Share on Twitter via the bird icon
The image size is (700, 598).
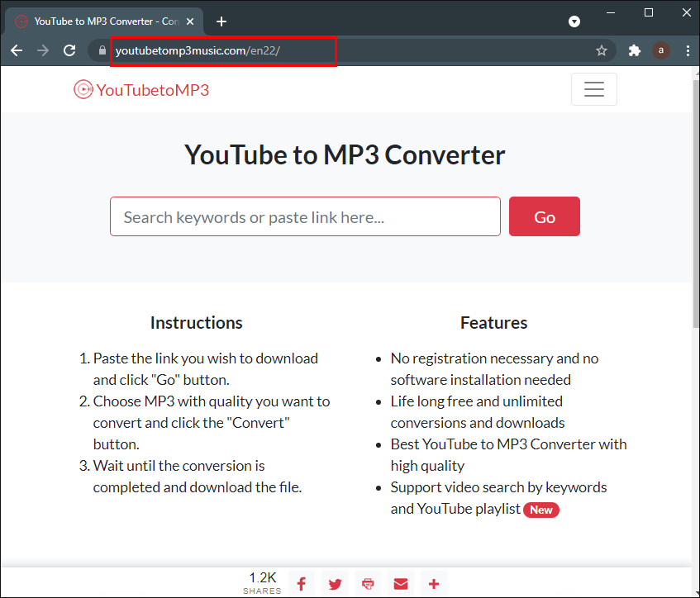[x=335, y=583]
